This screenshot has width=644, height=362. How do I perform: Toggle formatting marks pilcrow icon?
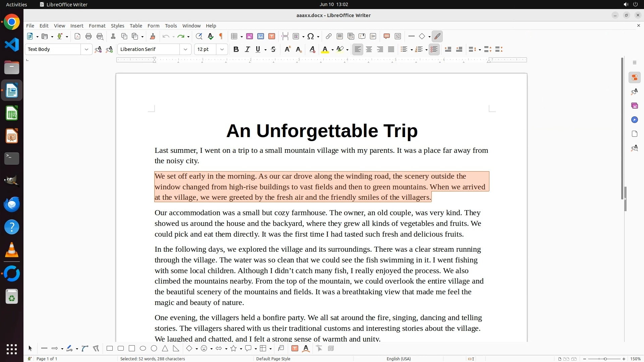pyautogui.click(x=221, y=36)
